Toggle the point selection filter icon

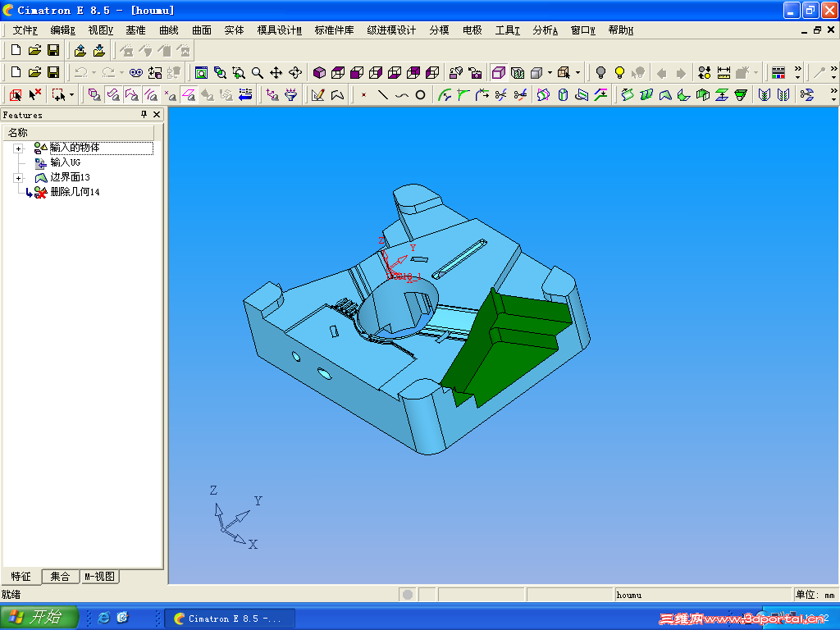click(170, 95)
